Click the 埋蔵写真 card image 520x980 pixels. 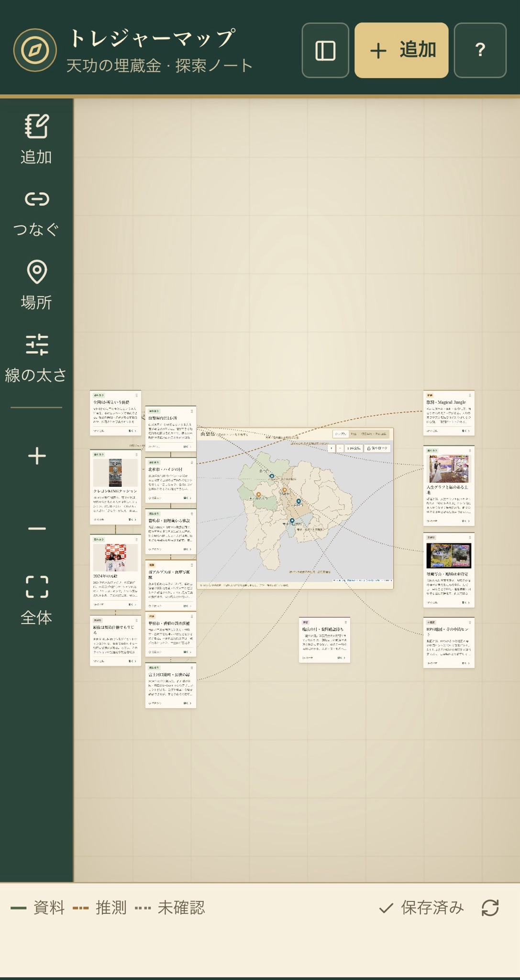pyautogui.click(x=449, y=555)
